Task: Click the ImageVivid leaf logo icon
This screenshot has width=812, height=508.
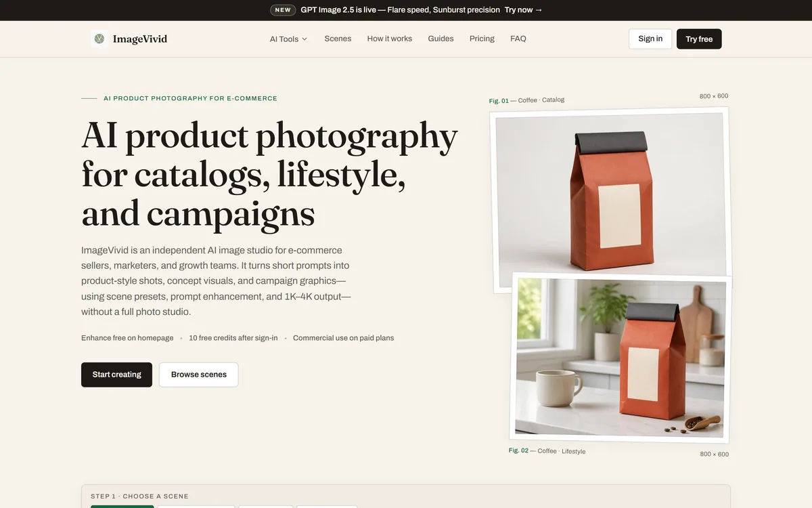Action: click(x=99, y=39)
